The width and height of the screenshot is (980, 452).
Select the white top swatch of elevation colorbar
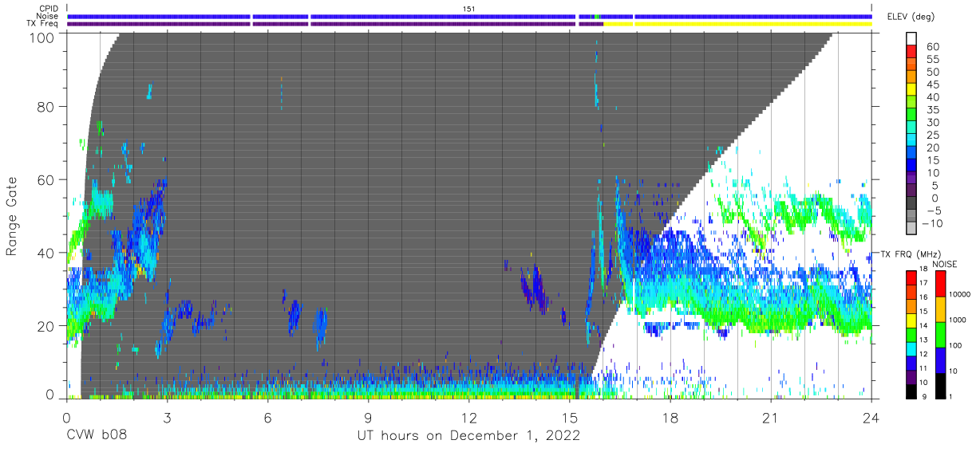point(912,40)
